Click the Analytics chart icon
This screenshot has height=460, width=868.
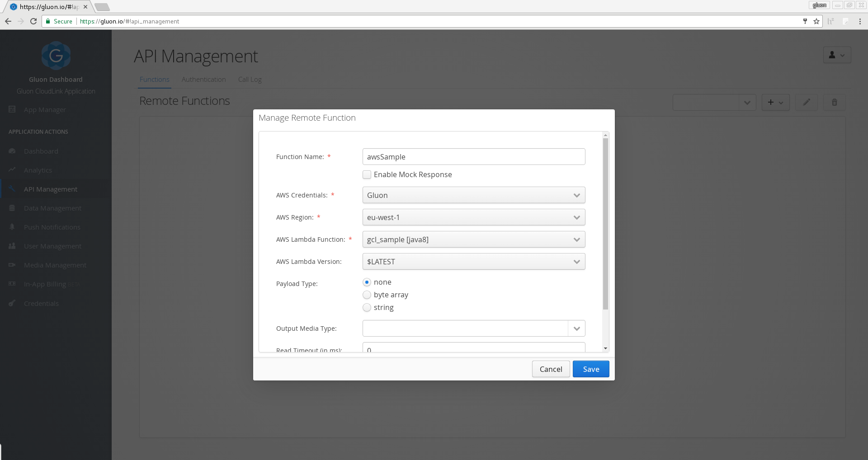click(x=12, y=170)
